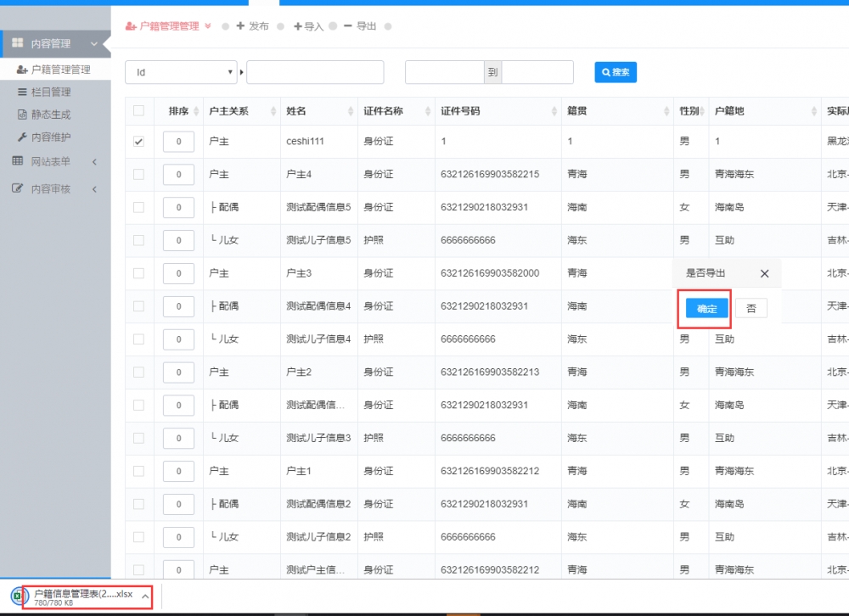Viewport: 849px width, 616px height.
Task: Sort by 户籍地 column sort icon
Action: pyautogui.click(x=814, y=111)
